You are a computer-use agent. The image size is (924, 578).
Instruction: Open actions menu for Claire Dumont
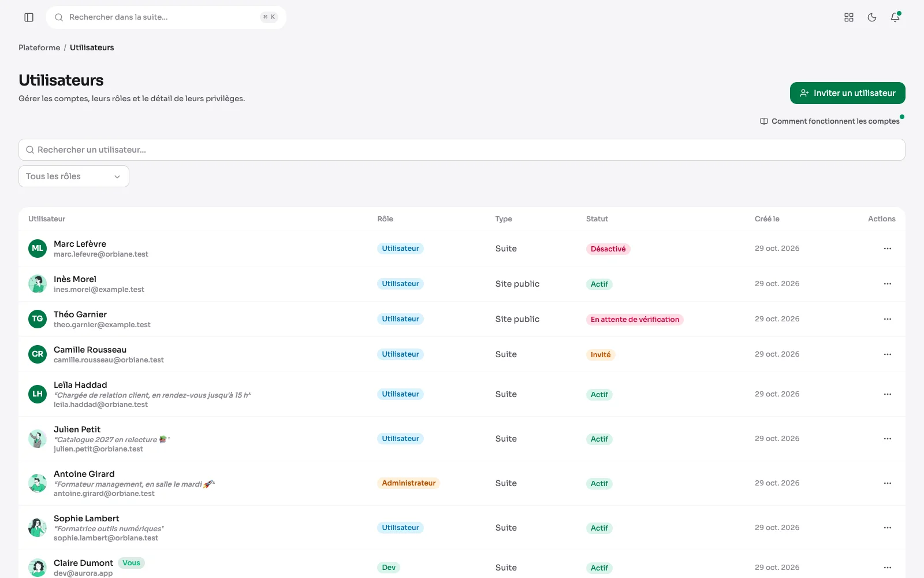(888, 568)
